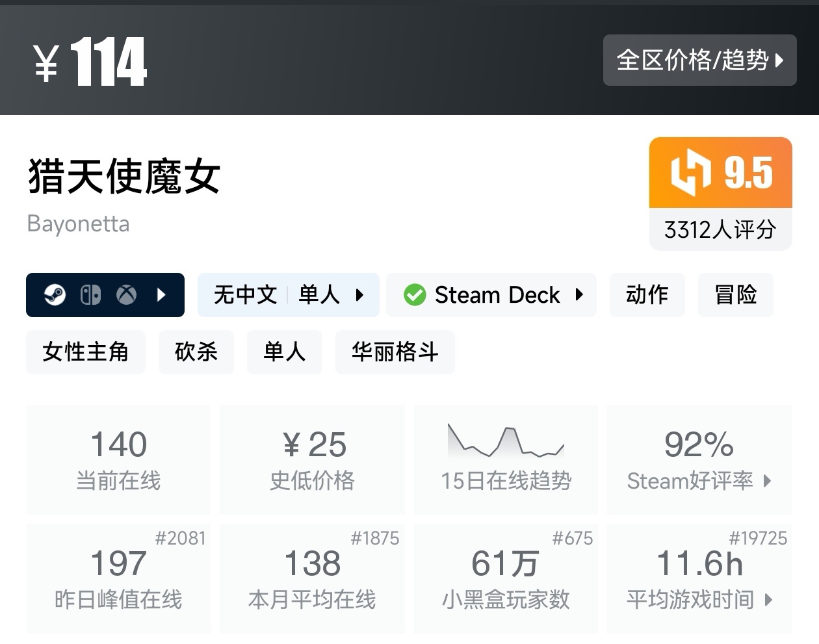Click the Steam platform icon

coord(55,295)
